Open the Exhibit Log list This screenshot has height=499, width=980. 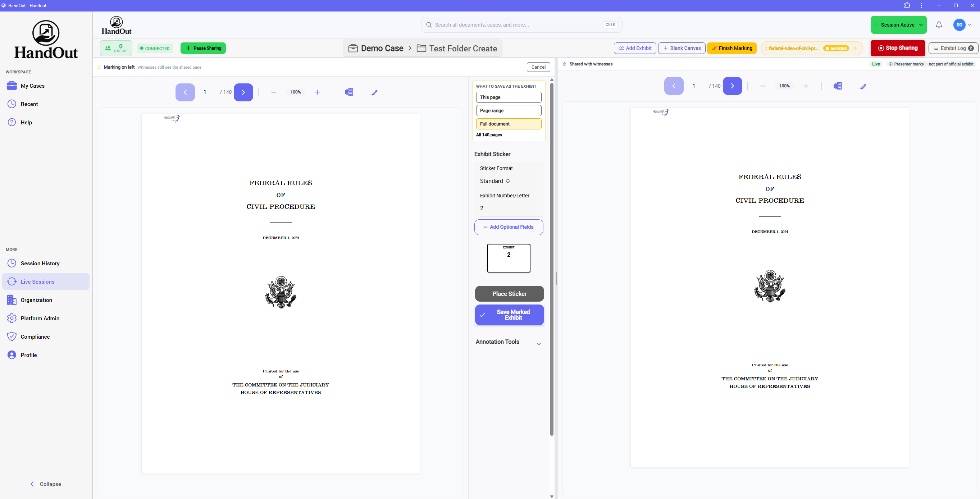tap(953, 48)
